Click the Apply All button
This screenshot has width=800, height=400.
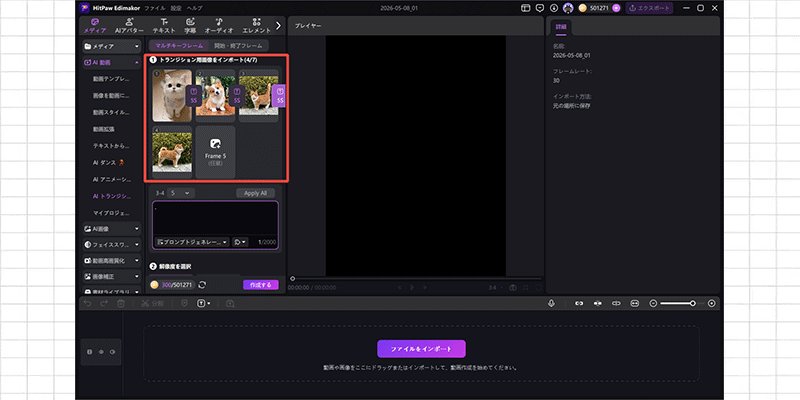coord(255,193)
